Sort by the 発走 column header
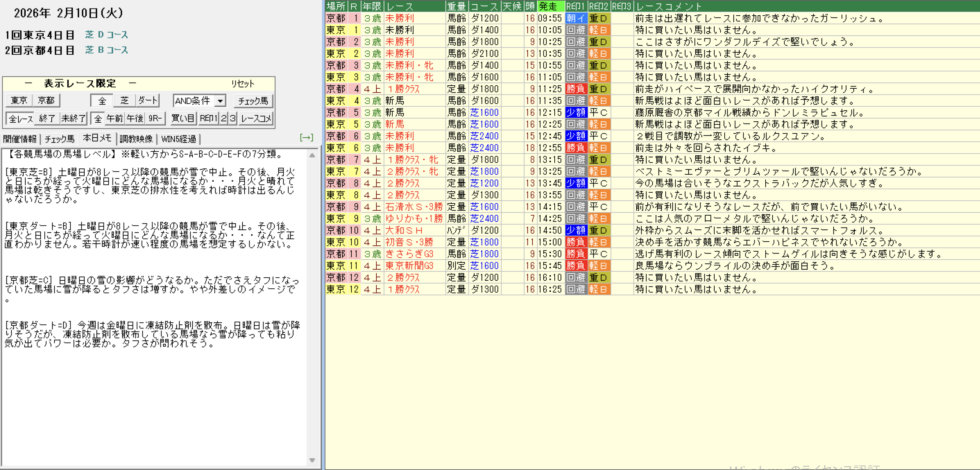 click(550, 6)
